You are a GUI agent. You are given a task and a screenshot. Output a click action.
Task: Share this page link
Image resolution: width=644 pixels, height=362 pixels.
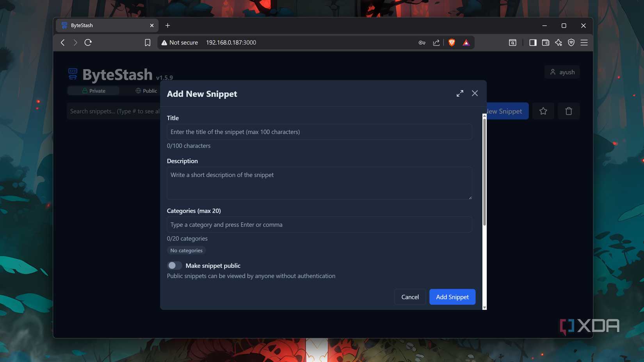[x=436, y=43]
